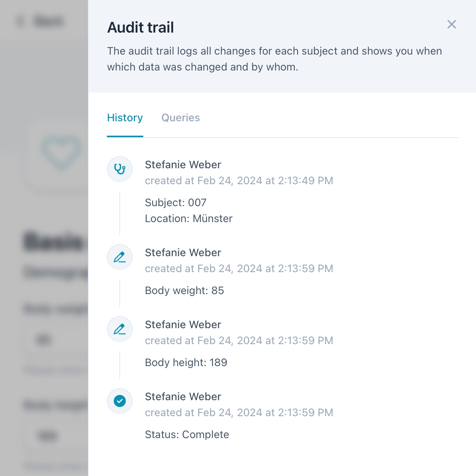This screenshot has width=476, height=476.
Task: Click the blurred Back button in background
Action: [x=42, y=21]
